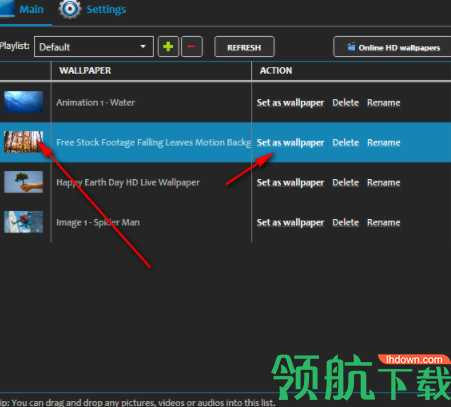Rename Image 1 - Spider Man

[x=384, y=223]
